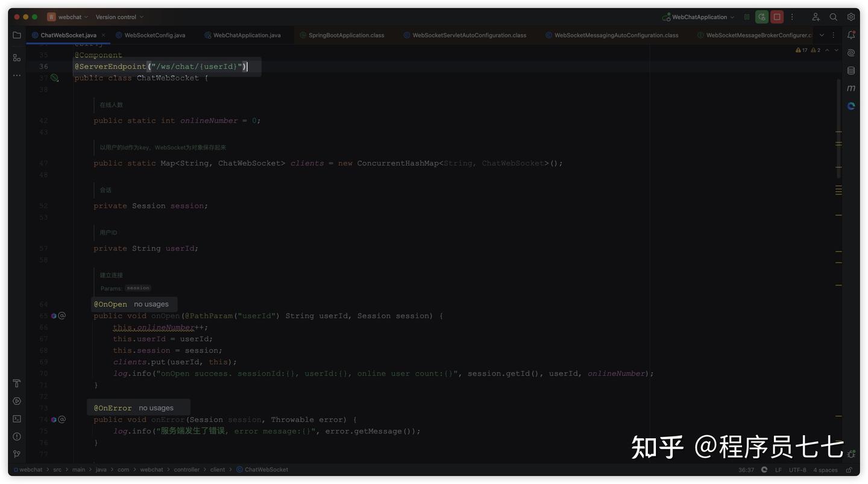Open the Maven tool window

click(851, 87)
